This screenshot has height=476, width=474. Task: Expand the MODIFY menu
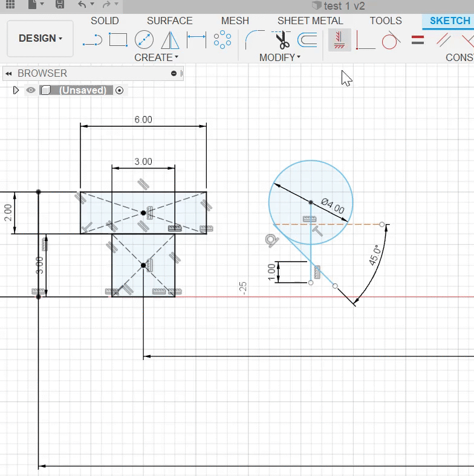280,57
